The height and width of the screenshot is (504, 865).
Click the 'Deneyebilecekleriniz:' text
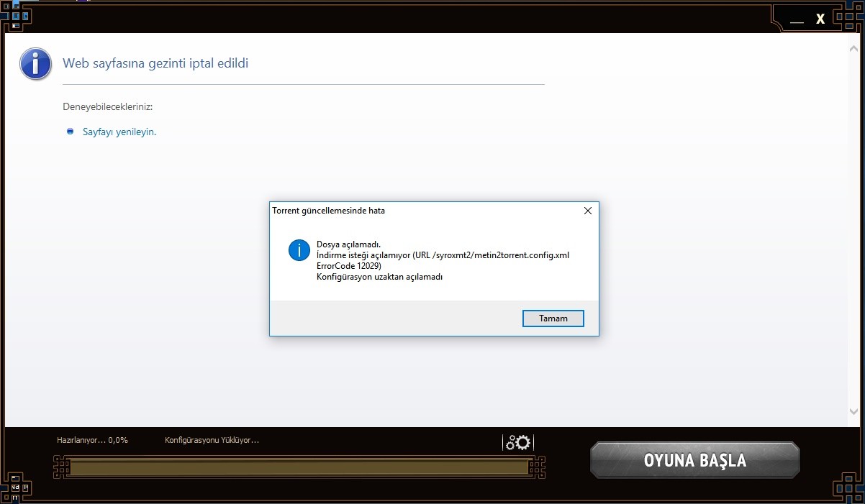[x=108, y=106]
